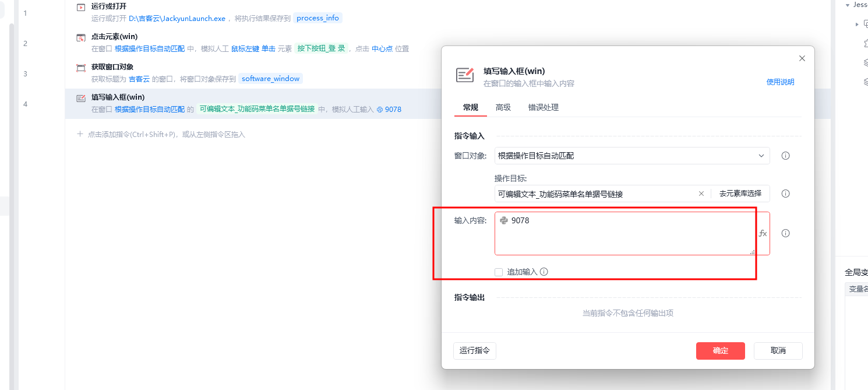Clear the 操作目标 field with its X icon

[701, 194]
